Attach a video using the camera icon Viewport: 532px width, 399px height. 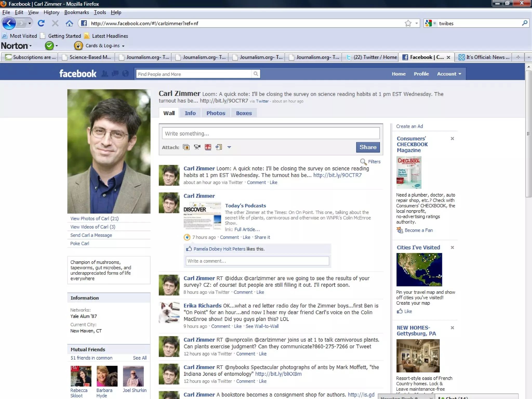[x=197, y=147]
